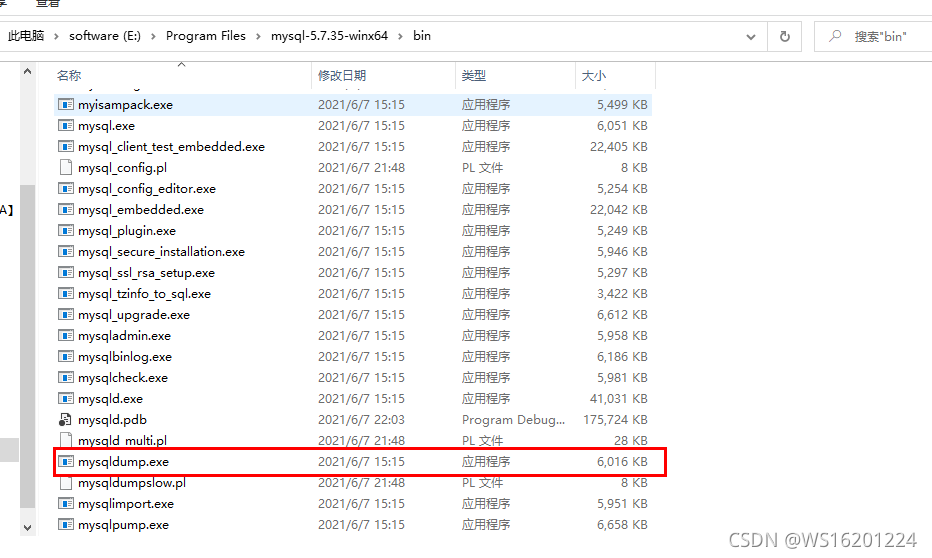932x558 pixels.
Task: Select the mysql.exe file name
Action: pyautogui.click(x=106, y=126)
